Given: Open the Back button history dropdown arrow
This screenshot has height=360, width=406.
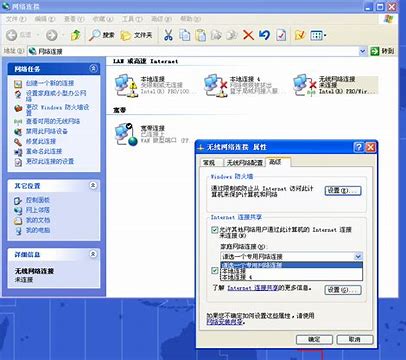Looking at the screenshot, I should (x=38, y=35).
